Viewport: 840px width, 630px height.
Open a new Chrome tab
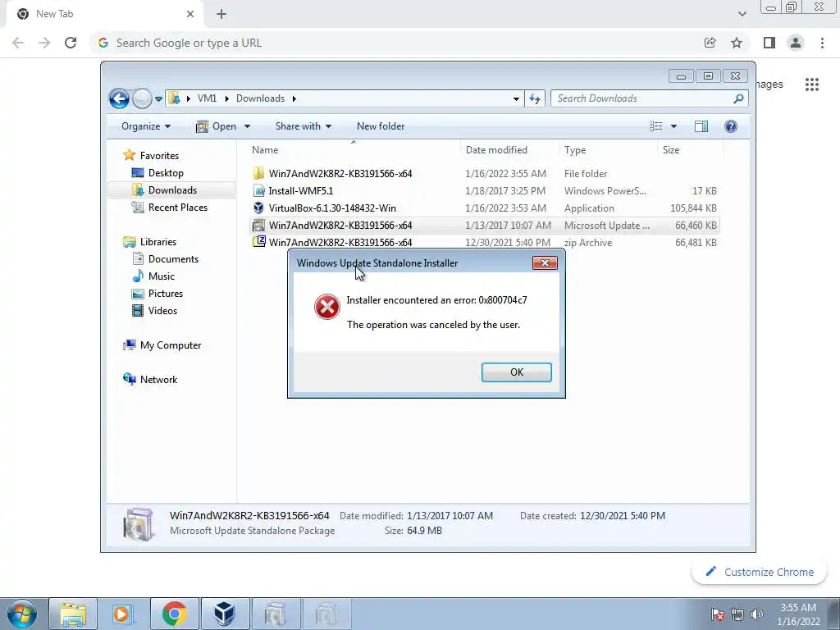point(221,14)
